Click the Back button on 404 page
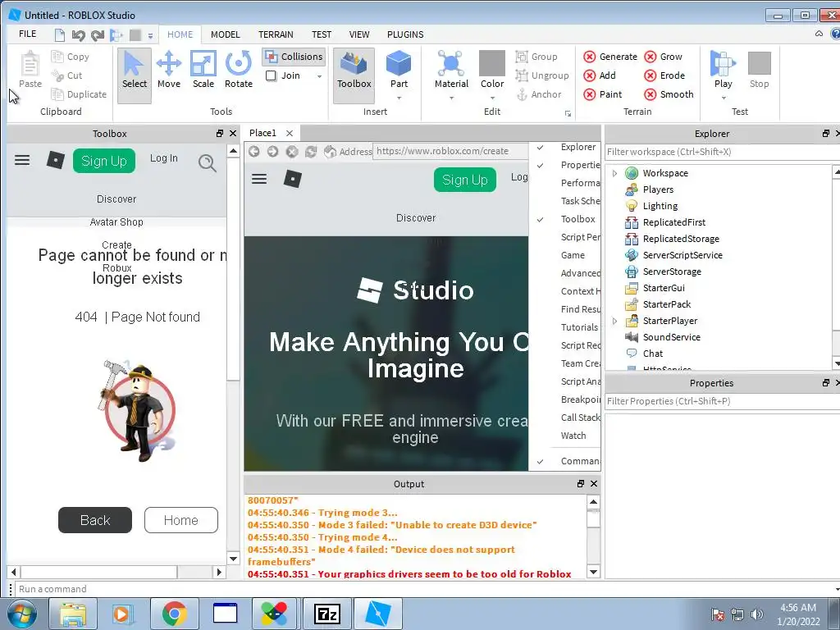Image resolution: width=840 pixels, height=630 pixels. 95,520
